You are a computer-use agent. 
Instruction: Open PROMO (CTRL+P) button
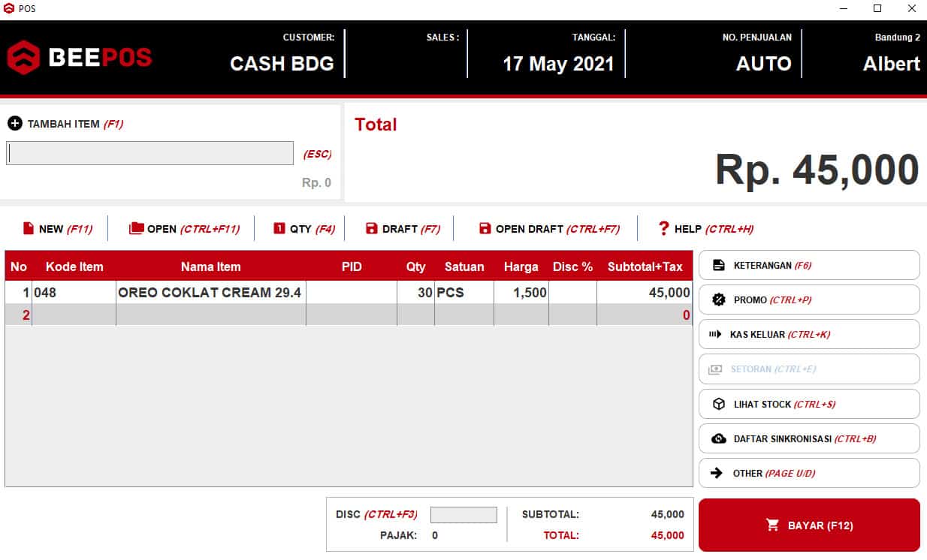point(809,300)
